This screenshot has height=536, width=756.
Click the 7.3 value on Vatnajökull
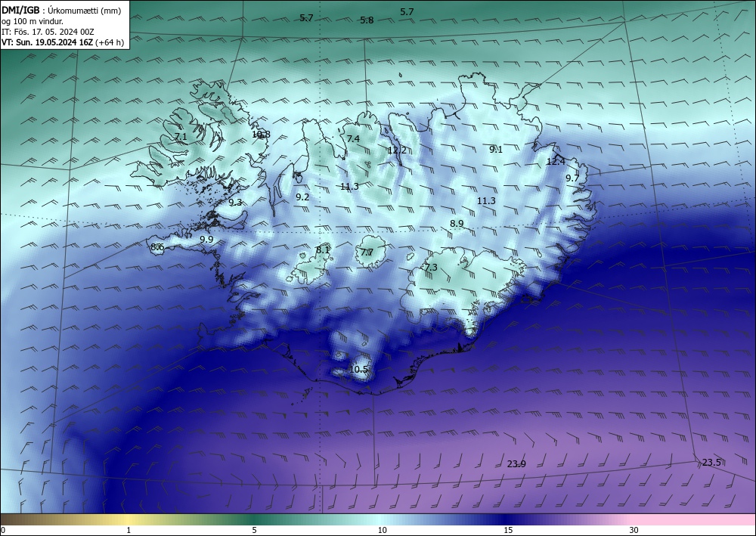click(431, 268)
